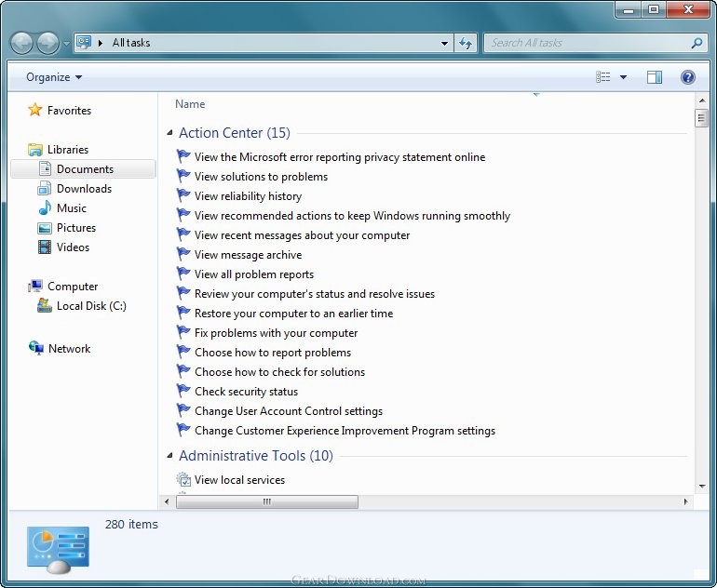
Task: Select View message archive task
Action: click(248, 255)
